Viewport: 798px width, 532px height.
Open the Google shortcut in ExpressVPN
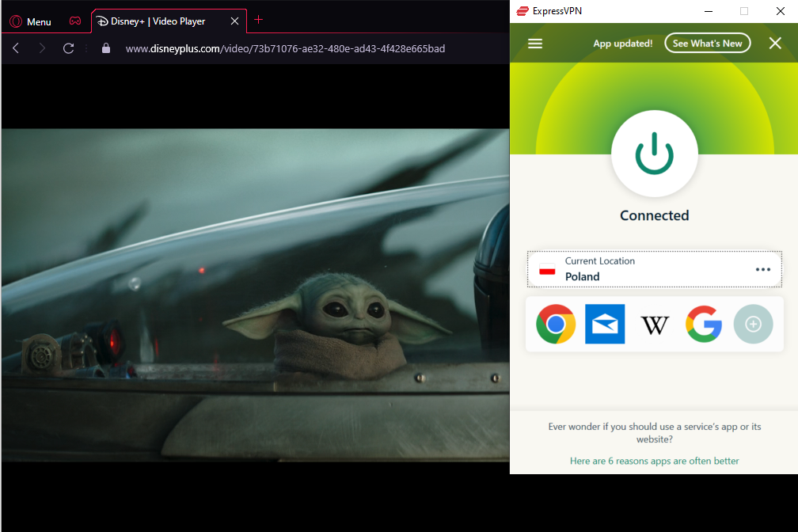pyautogui.click(x=704, y=324)
